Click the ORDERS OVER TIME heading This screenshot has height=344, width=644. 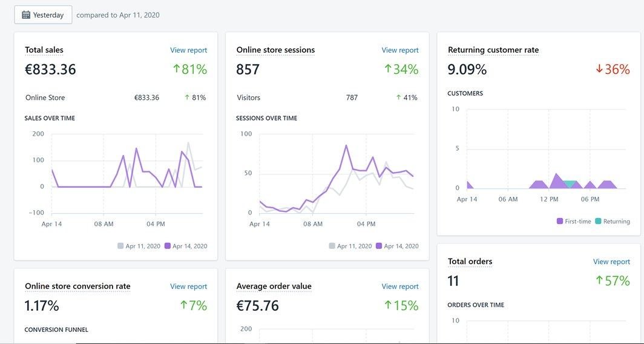[476, 305]
